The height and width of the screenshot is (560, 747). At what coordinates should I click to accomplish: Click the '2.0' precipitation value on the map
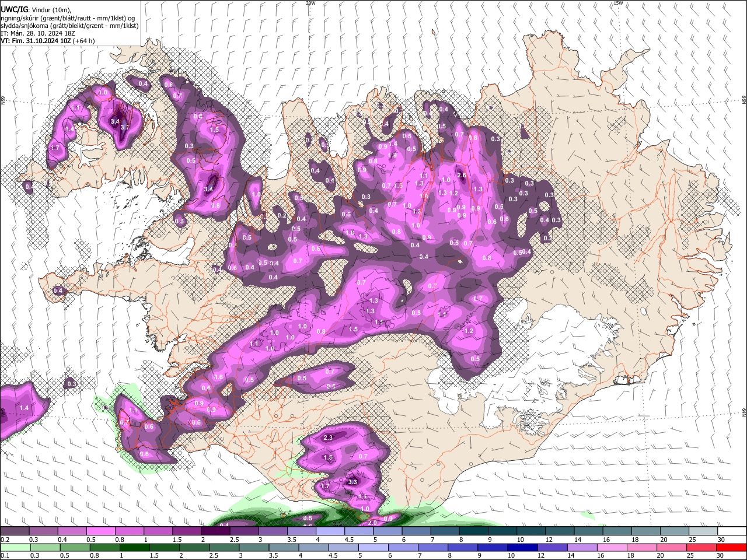coord(373,523)
